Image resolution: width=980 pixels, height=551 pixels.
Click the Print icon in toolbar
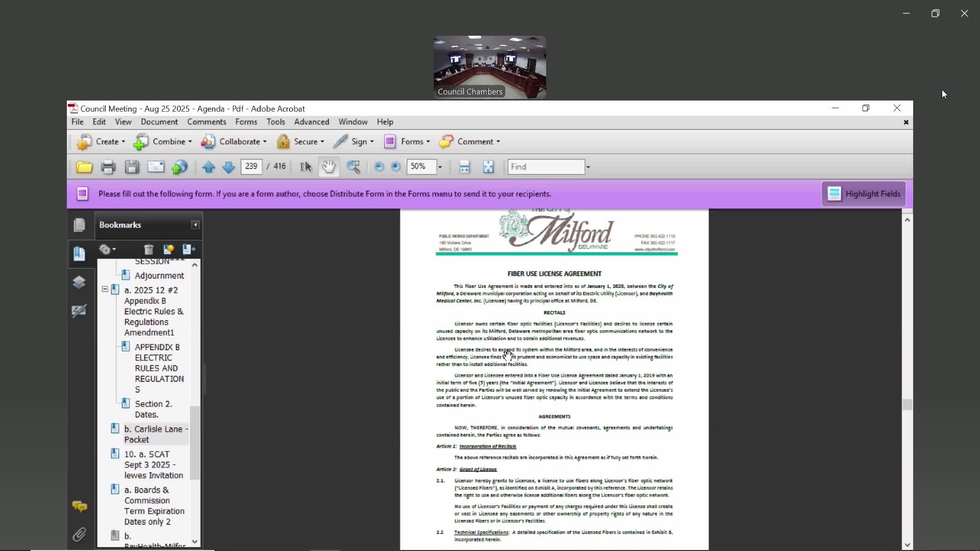coord(108,167)
